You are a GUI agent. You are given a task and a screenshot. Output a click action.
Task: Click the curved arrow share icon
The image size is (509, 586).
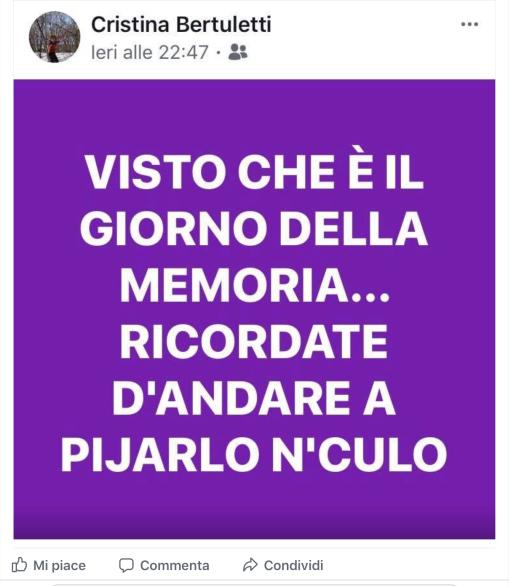point(250,565)
